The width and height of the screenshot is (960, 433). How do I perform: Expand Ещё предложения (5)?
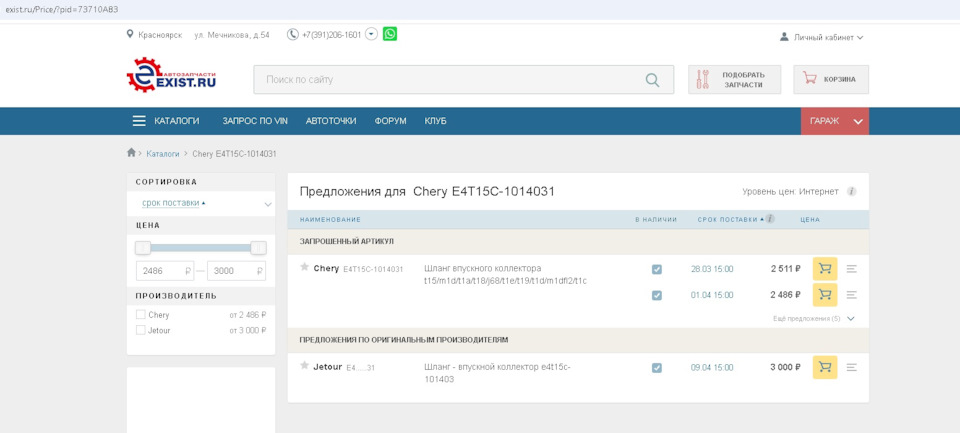814,318
